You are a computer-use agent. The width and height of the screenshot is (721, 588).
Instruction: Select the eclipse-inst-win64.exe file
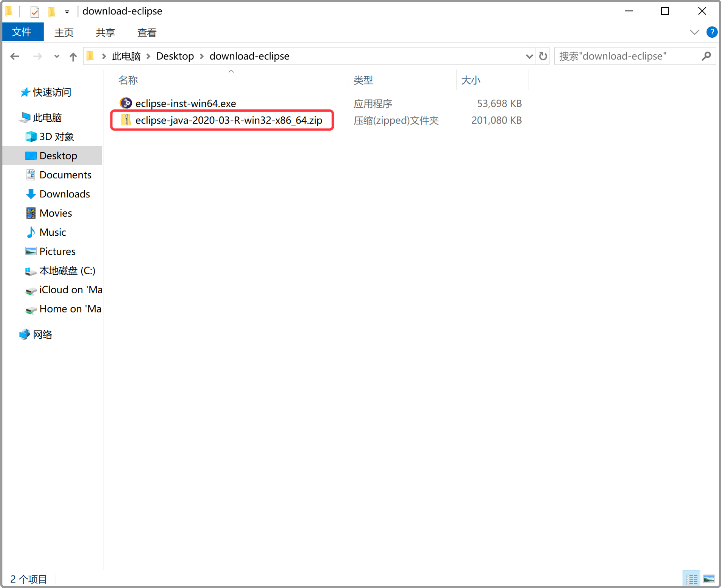pos(185,104)
